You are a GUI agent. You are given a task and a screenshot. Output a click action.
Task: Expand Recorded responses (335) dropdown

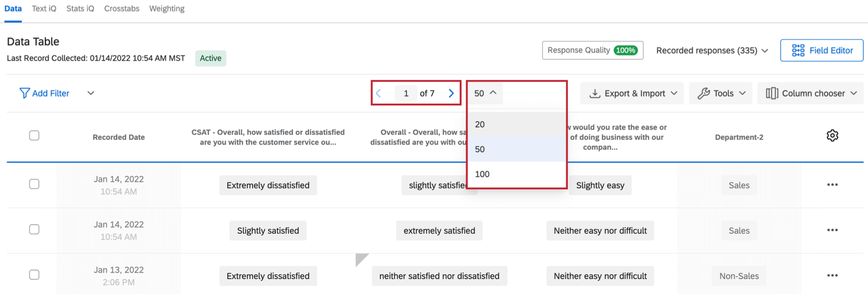(x=712, y=51)
